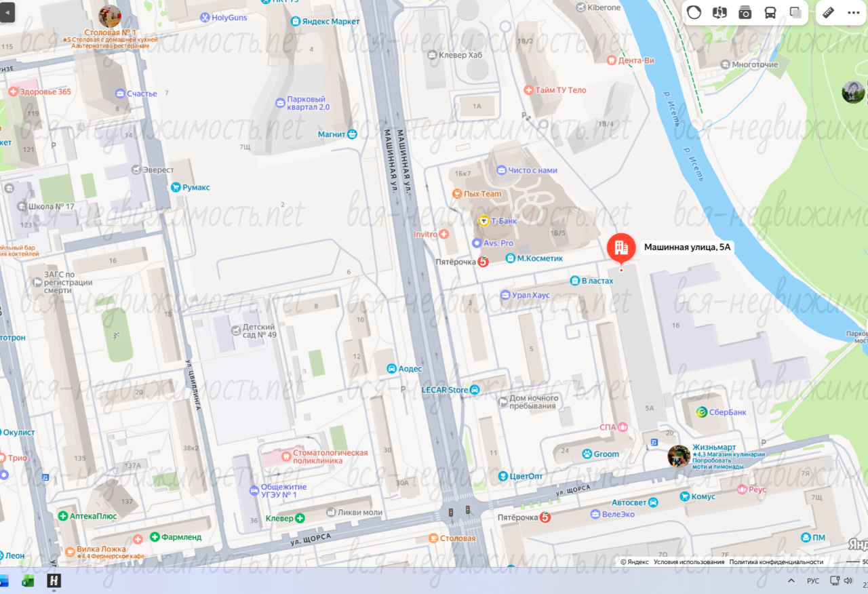
Task: Open the map layers switcher
Action: click(795, 12)
